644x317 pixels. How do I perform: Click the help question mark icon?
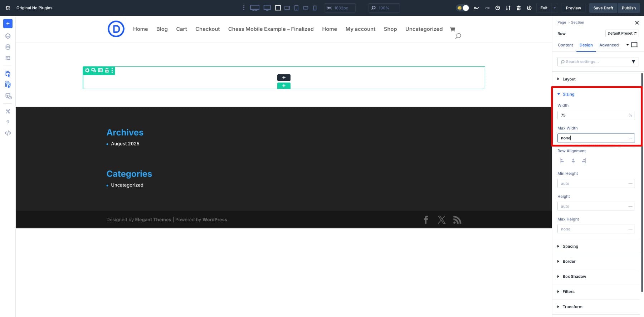point(8,122)
